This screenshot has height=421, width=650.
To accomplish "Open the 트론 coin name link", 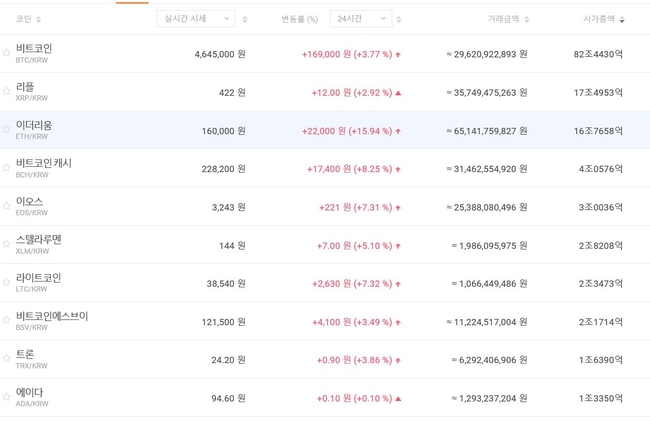I will 25,354.
